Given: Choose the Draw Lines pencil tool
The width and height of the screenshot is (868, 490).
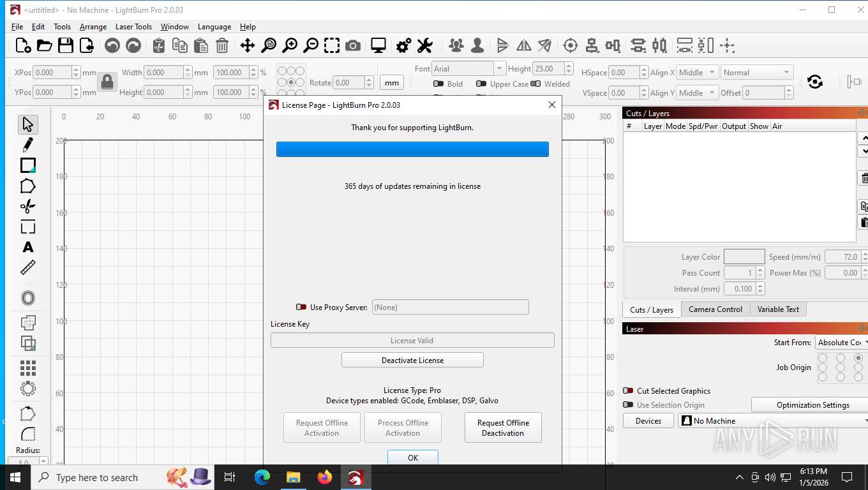Looking at the screenshot, I should click(x=27, y=145).
